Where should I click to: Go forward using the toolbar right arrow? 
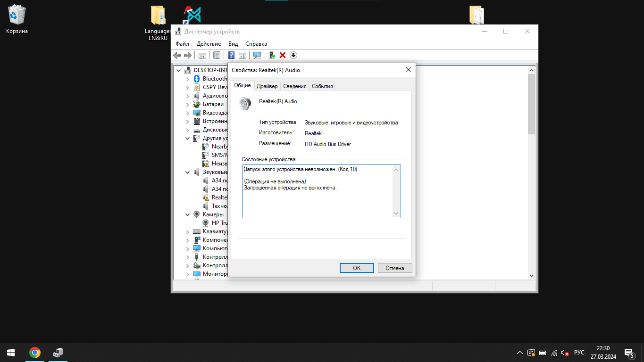tap(187, 55)
